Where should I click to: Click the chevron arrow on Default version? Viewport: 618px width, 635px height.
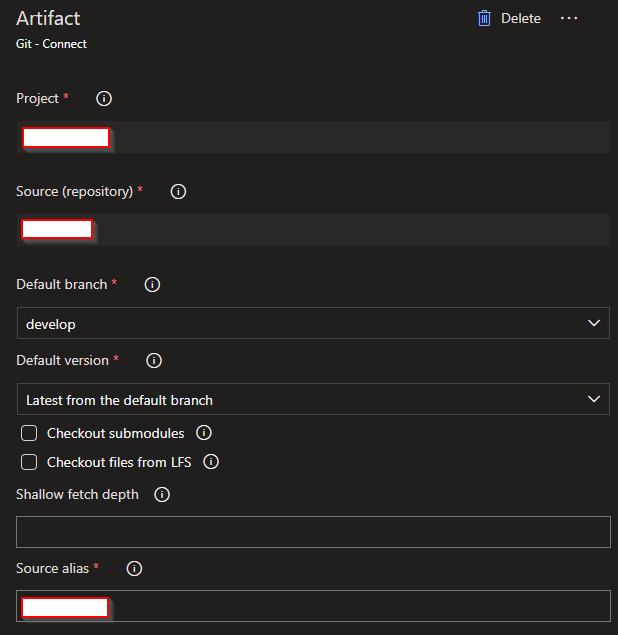[x=594, y=399]
